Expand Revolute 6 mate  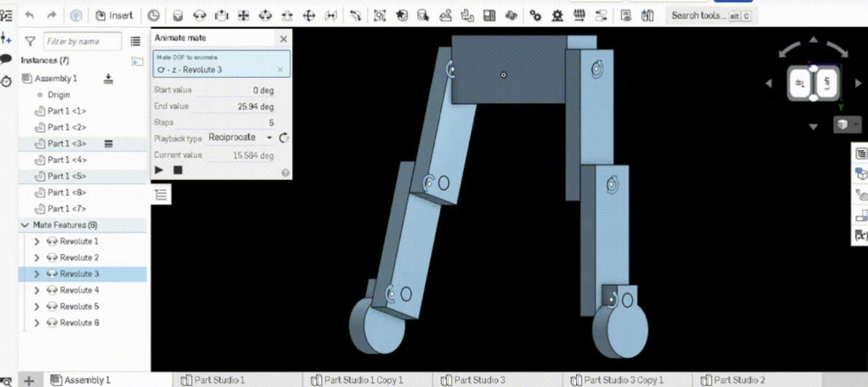tap(37, 323)
